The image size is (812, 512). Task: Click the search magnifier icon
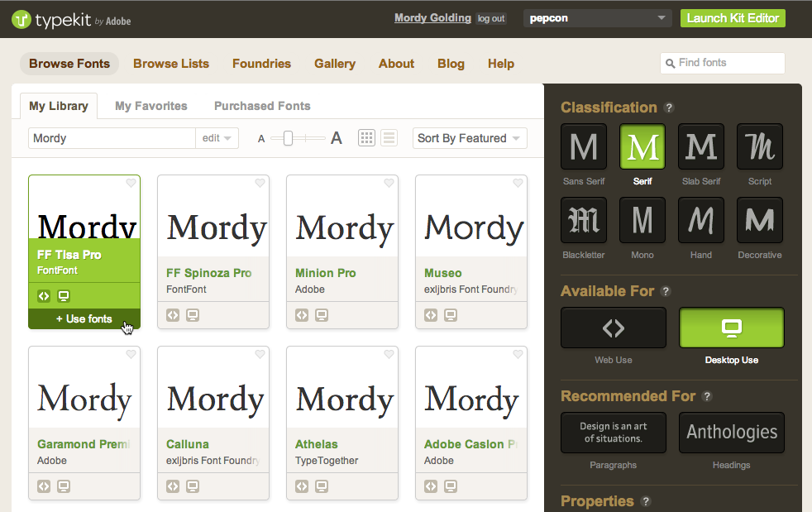click(x=670, y=63)
